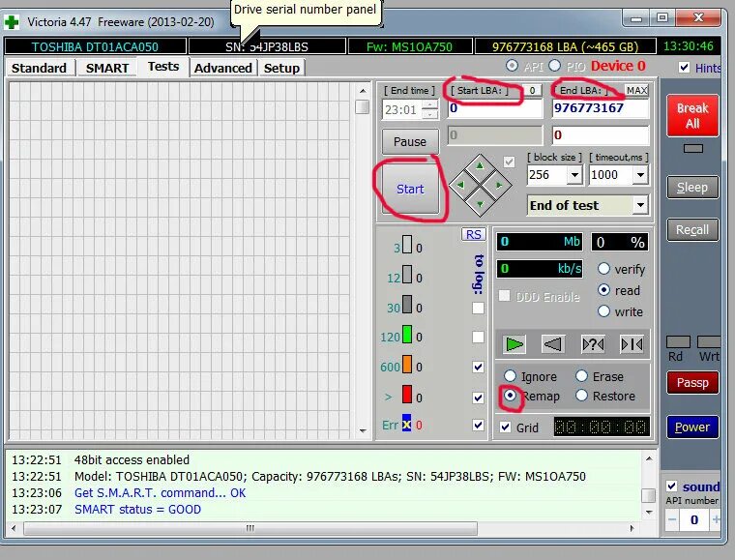Click the log scroll down arrow
The image size is (735, 560).
649,513
